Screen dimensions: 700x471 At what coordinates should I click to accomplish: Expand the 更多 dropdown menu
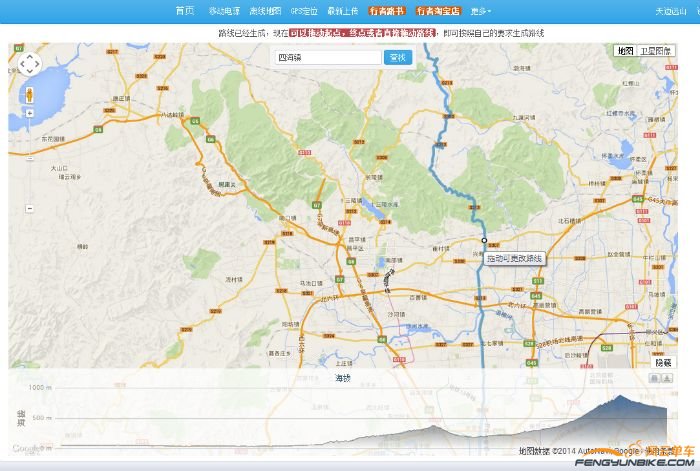coord(481,11)
